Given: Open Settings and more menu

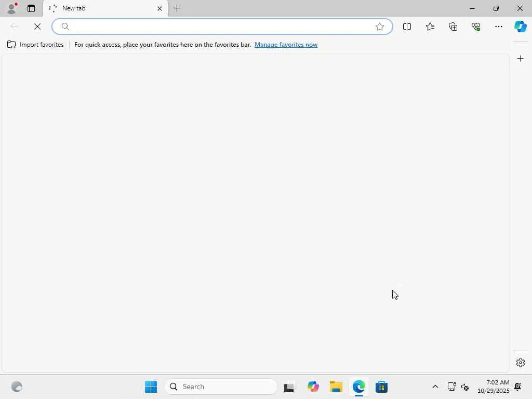Looking at the screenshot, I should click(498, 26).
